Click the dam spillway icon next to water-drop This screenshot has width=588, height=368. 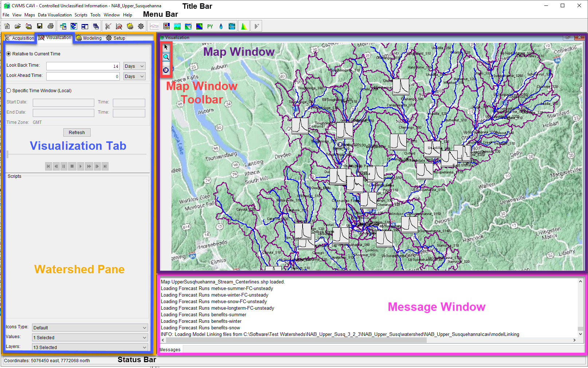pos(232,26)
